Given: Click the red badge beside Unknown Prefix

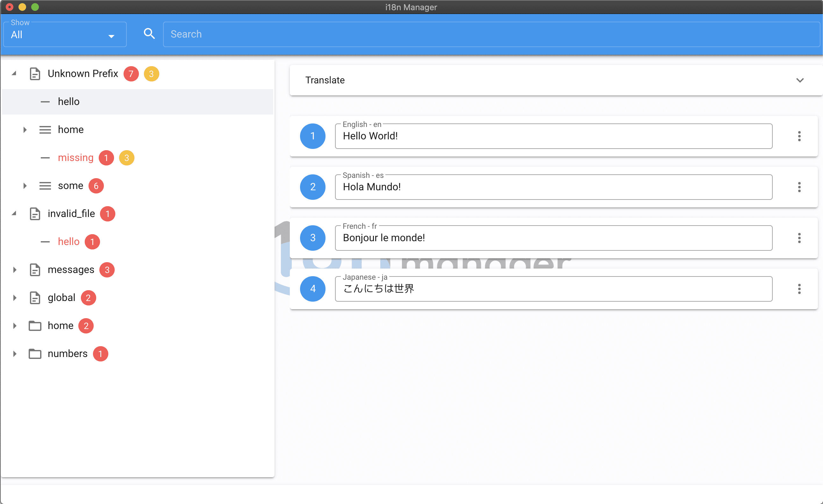Looking at the screenshot, I should click(x=131, y=73).
